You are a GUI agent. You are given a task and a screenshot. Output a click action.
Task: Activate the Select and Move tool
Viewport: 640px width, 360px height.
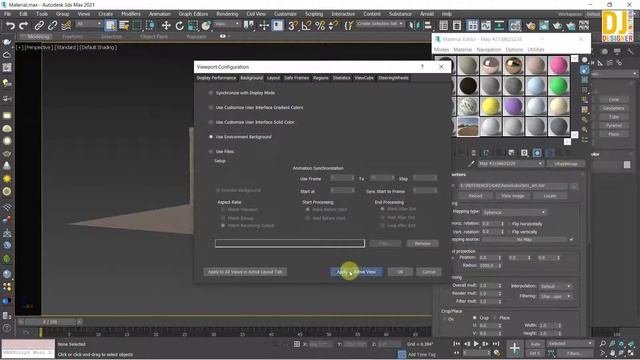[166, 26]
